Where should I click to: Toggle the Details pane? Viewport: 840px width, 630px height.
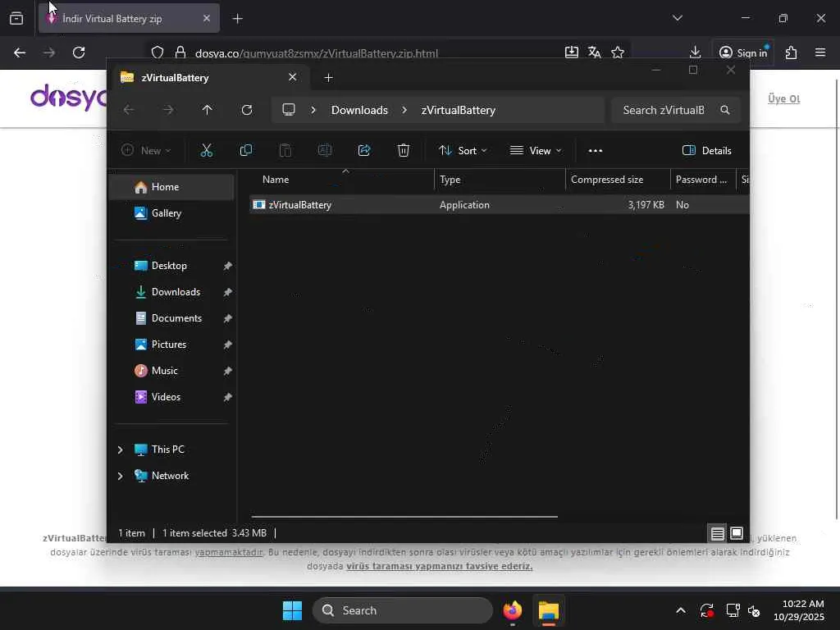click(706, 151)
